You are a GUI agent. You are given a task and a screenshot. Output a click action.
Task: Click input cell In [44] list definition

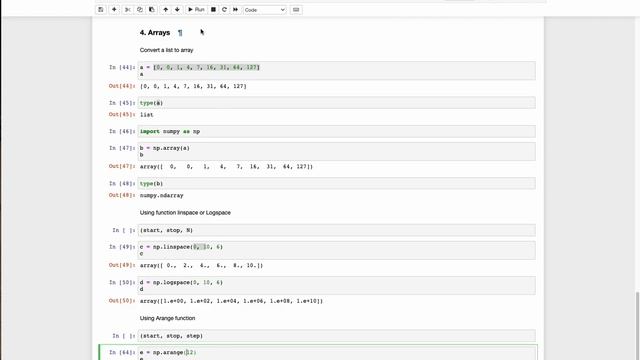pos(336,71)
